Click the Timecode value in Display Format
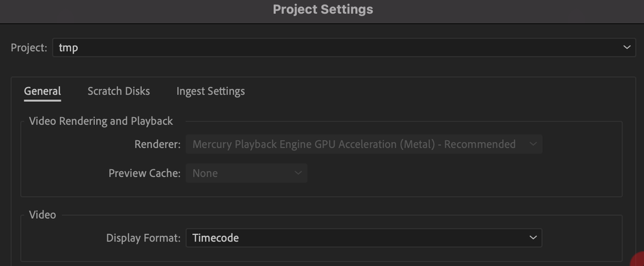This screenshot has width=644, height=266. pyautogui.click(x=215, y=238)
